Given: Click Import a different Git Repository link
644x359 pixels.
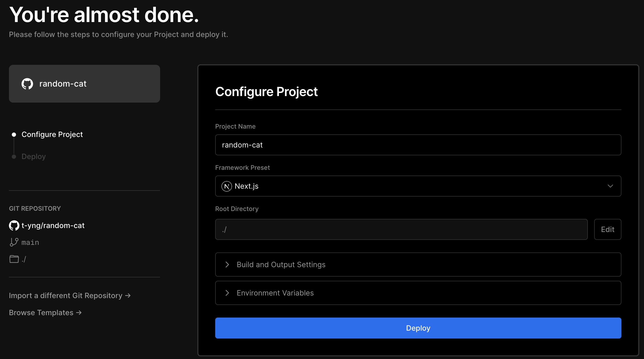Looking at the screenshot, I should point(70,295).
